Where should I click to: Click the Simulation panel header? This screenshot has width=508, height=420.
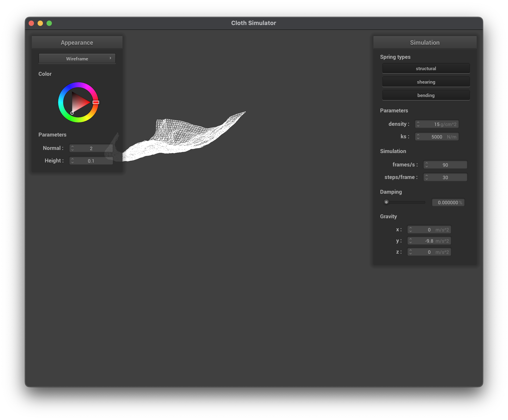[425, 42]
